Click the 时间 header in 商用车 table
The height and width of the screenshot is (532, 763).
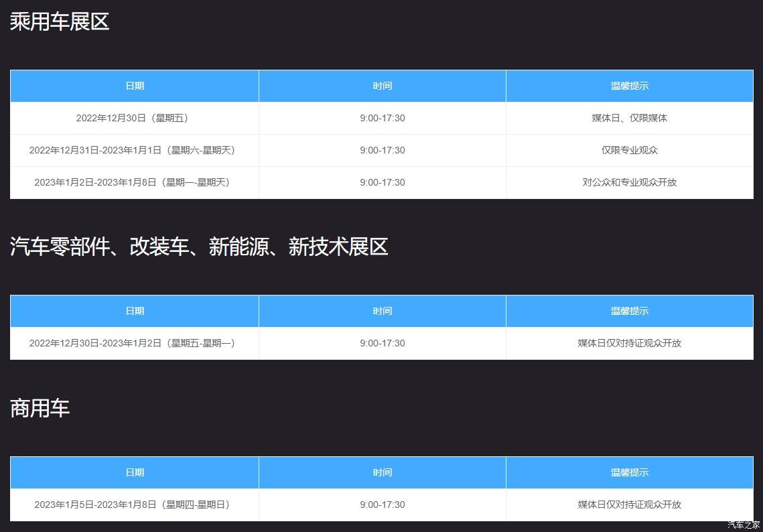click(383, 472)
